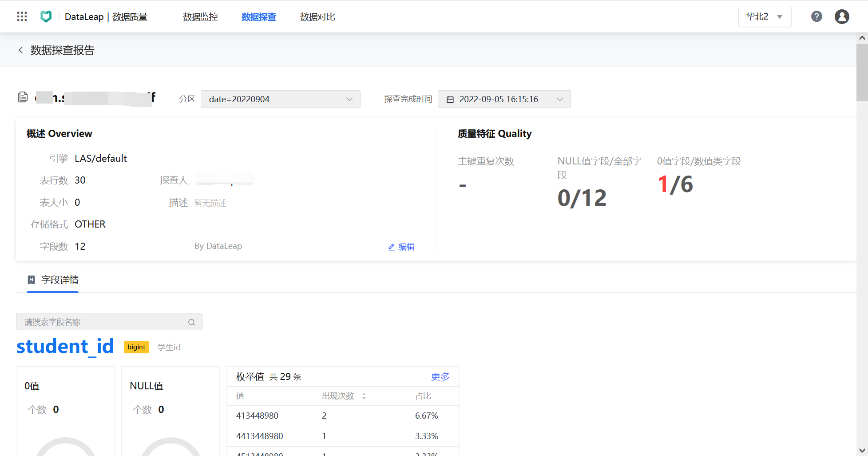Click the By DataLeap text
The width and height of the screenshot is (868, 456).
click(x=218, y=246)
